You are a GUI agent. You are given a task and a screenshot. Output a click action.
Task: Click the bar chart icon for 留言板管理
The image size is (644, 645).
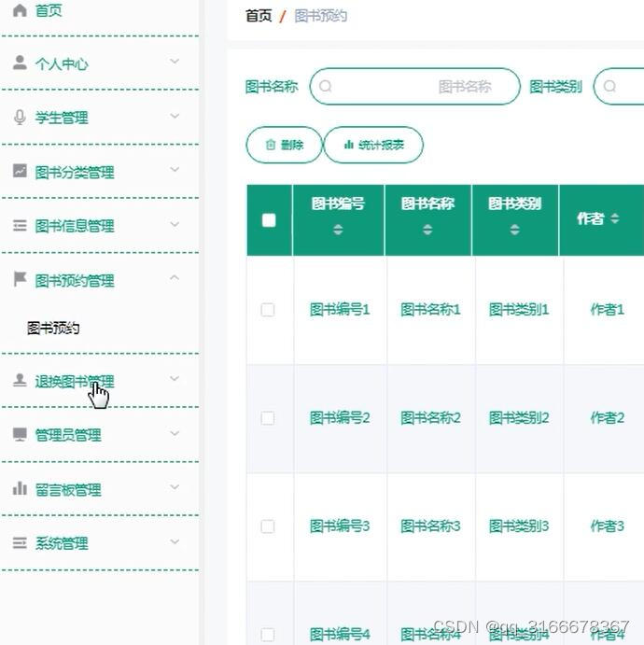20,488
